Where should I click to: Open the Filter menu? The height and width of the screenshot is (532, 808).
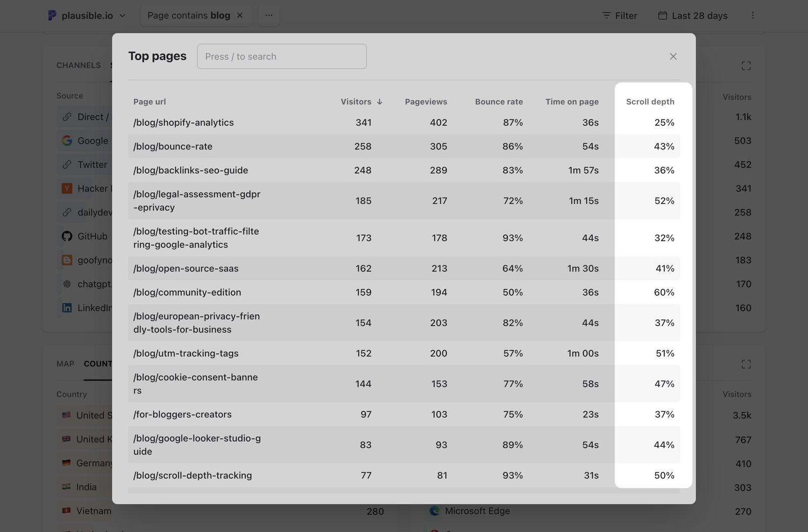(620, 16)
